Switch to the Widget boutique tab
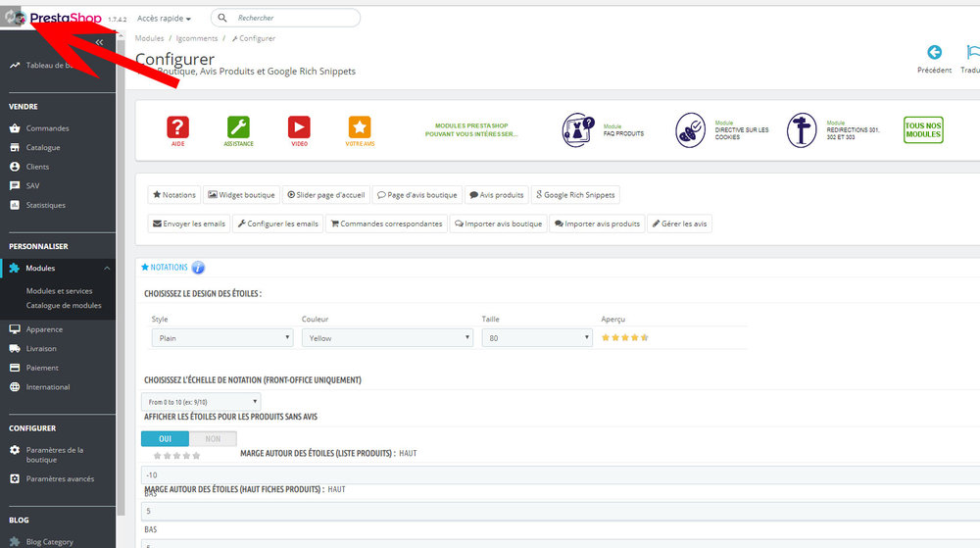Viewport: 980px width, 548px height. coord(241,195)
